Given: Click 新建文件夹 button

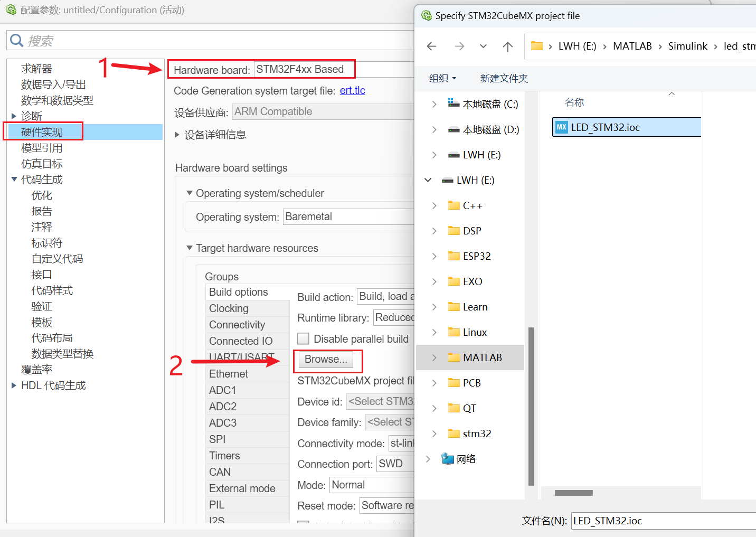Looking at the screenshot, I should click(x=504, y=78).
